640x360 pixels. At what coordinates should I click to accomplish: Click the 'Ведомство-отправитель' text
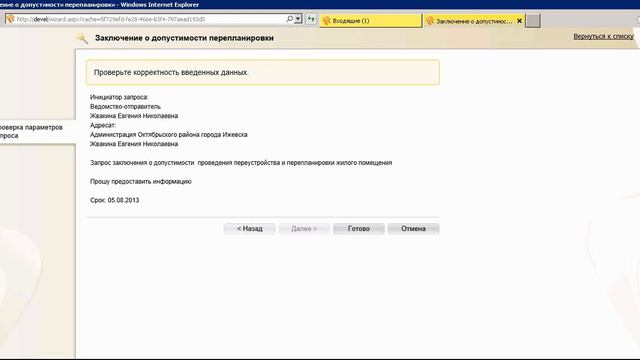coord(125,107)
